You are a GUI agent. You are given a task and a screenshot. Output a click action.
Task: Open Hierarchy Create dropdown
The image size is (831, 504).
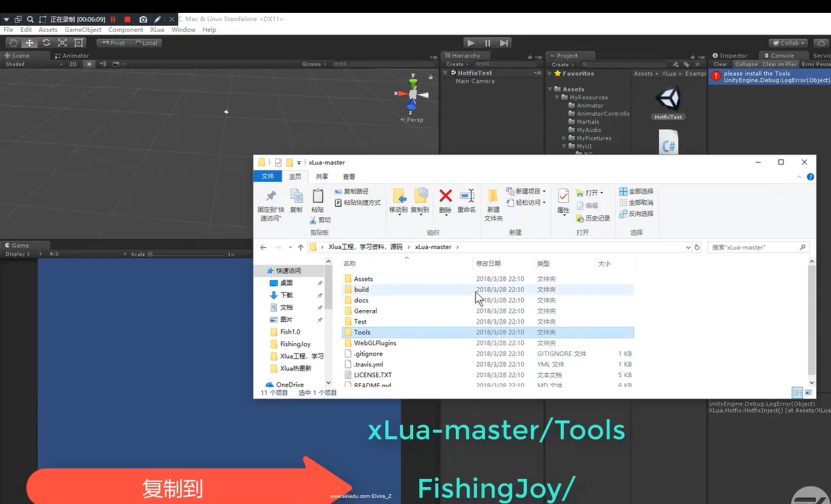coord(458,64)
